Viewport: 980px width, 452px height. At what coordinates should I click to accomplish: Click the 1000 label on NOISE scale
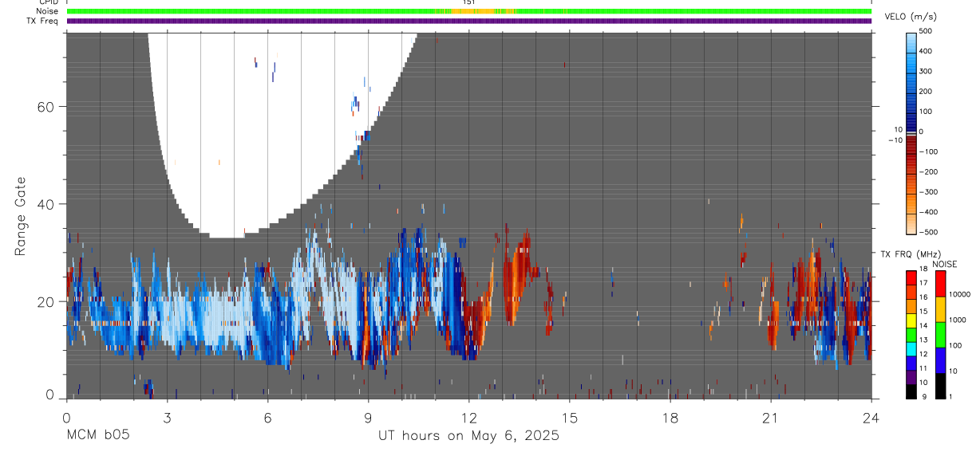click(958, 320)
